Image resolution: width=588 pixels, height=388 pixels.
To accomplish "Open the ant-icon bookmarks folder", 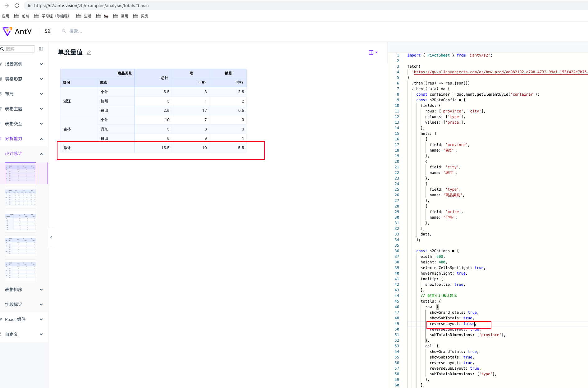I will (103, 16).
